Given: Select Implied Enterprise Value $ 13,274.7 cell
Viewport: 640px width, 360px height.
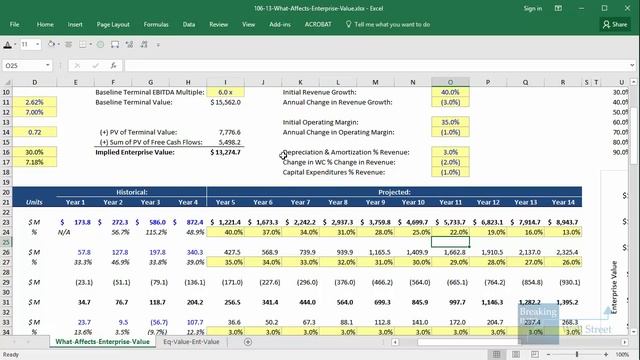Looking at the screenshot, I should pyautogui.click(x=225, y=152).
